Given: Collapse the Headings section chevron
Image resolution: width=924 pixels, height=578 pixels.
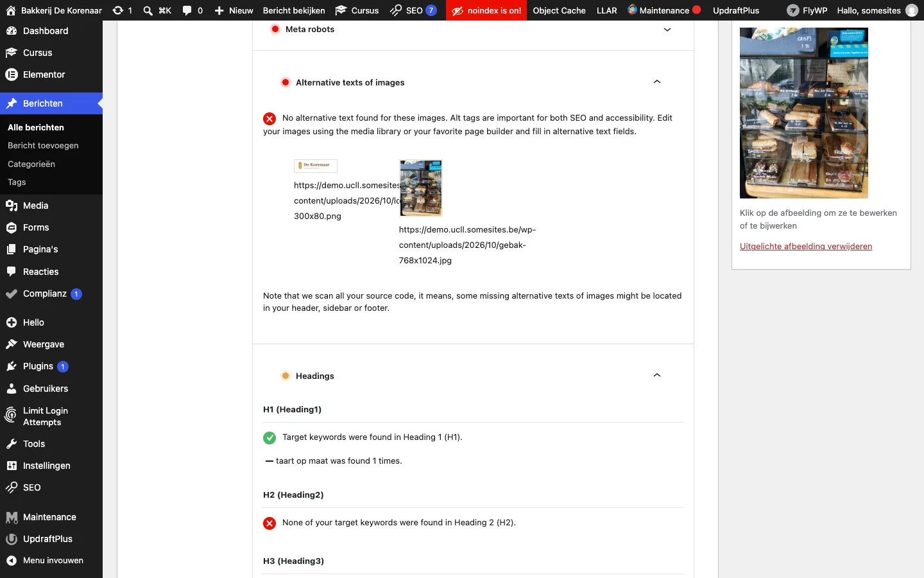Looking at the screenshot, I should (657, 376).
